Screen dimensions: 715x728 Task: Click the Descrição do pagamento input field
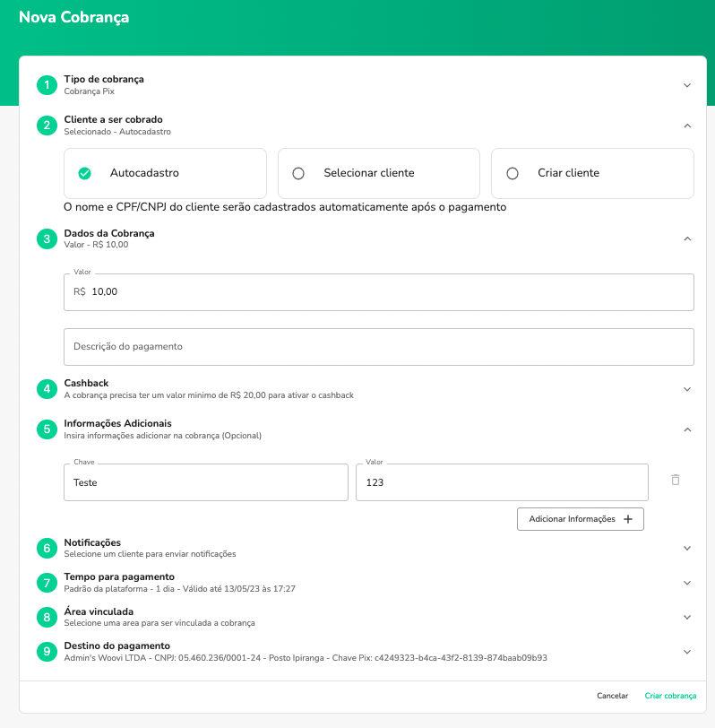coord(378,347)
